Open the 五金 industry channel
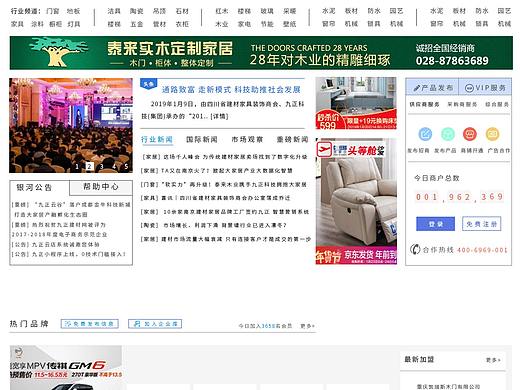The width and height of the screenshot is (520, 390). coord(137,24)
